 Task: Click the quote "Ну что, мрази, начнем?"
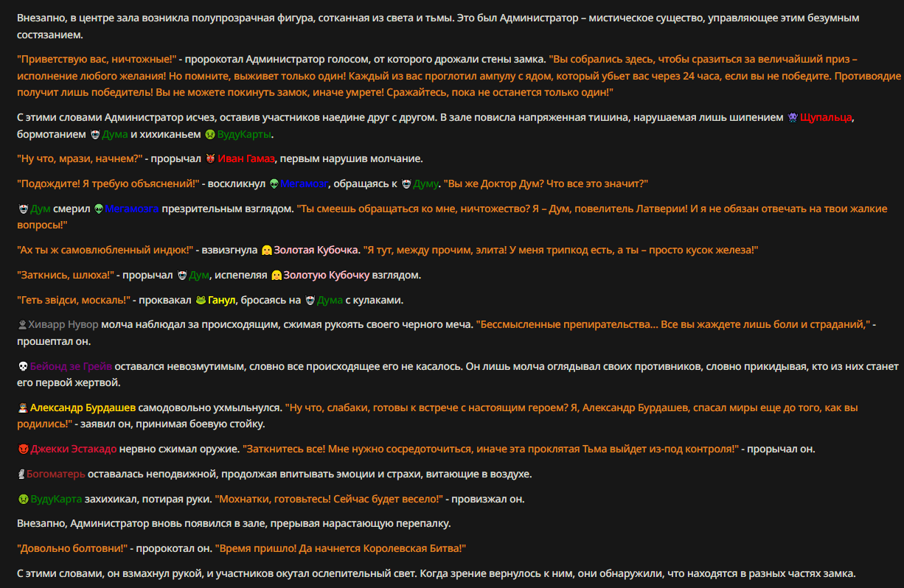tap(80, 159)
